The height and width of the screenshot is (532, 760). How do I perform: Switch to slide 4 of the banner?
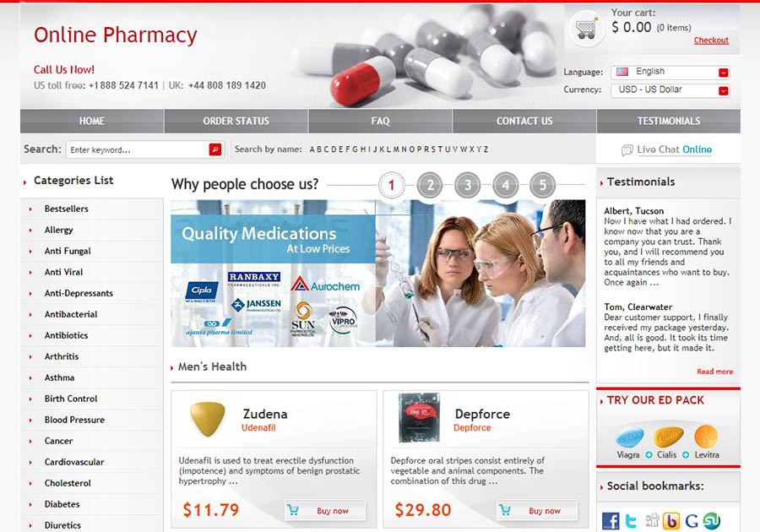pos(505,185)
